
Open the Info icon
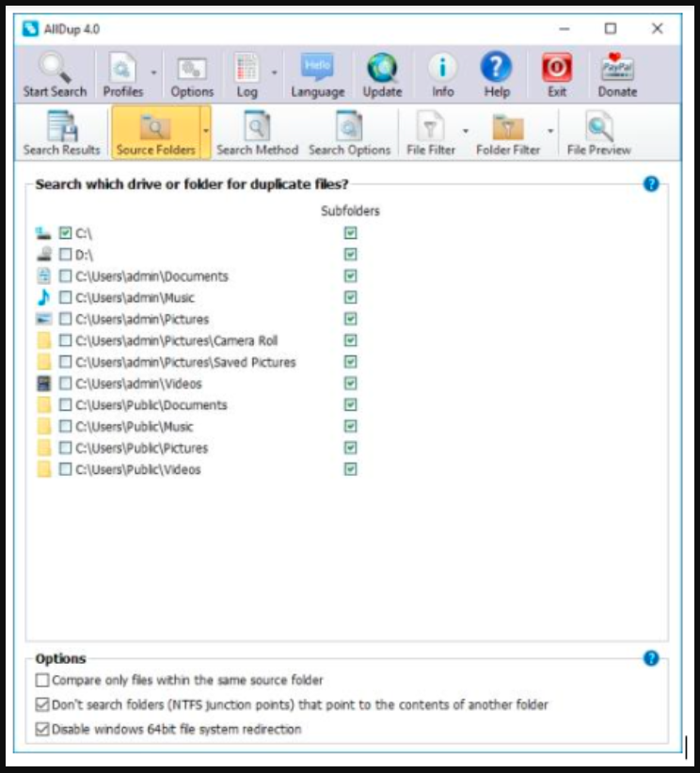[x=442, y=67]
